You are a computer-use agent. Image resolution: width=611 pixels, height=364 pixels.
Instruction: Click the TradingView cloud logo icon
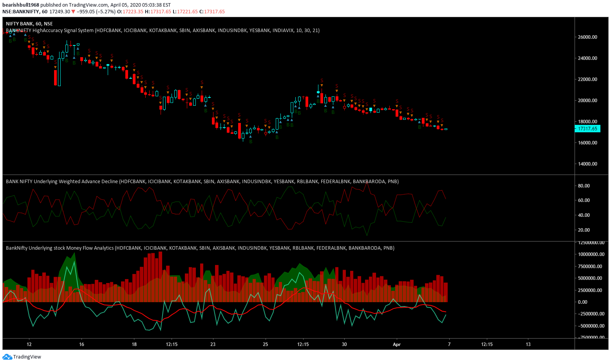tap(7, 357)
